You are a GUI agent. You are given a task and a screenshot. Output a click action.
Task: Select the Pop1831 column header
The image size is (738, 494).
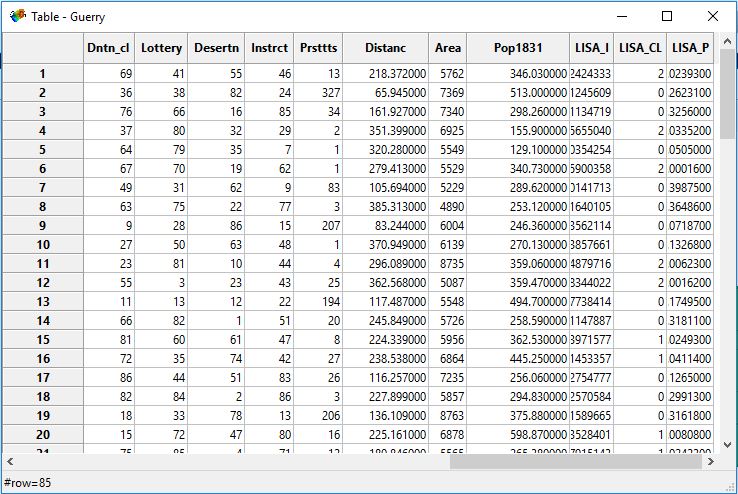518,48
